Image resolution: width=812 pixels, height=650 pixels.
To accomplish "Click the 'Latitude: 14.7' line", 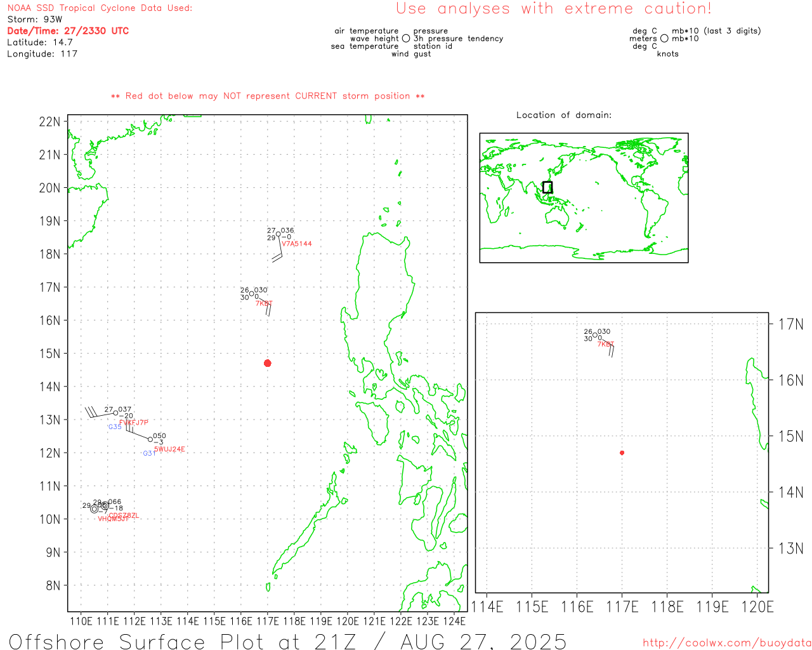I will coord(40,43).
